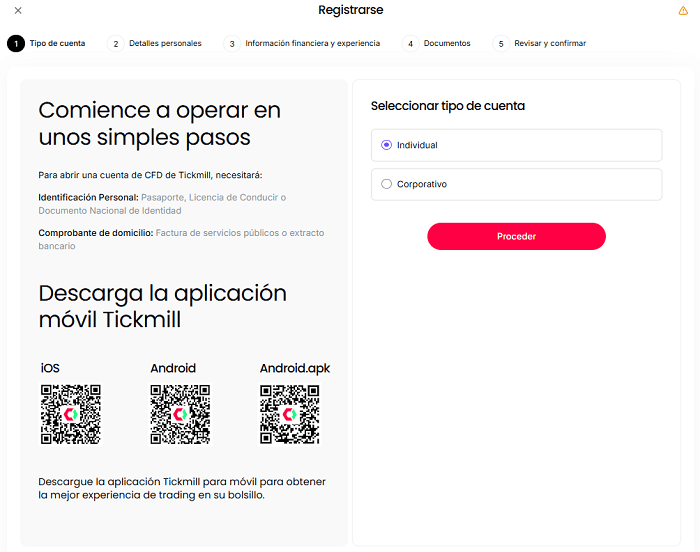The width and height of the screenshot is (700, 552).
Task: Click the "Registrarse" title text
Action: 350,10
